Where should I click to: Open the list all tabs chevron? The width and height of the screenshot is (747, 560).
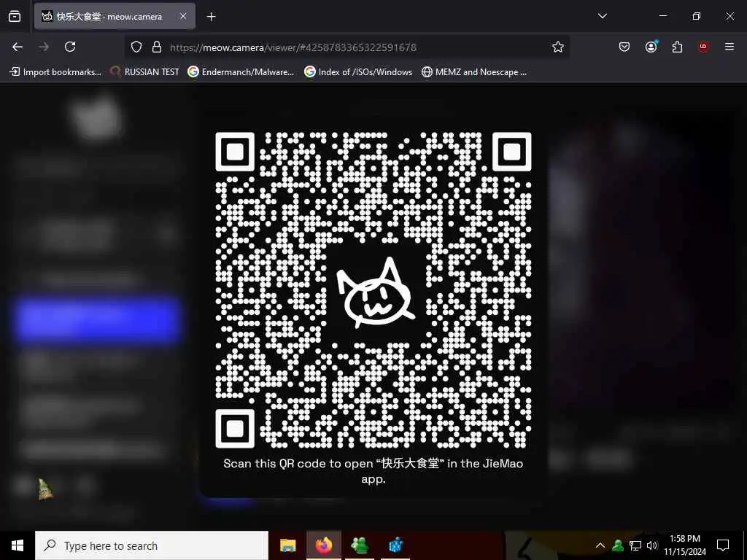tap(602, 16)
